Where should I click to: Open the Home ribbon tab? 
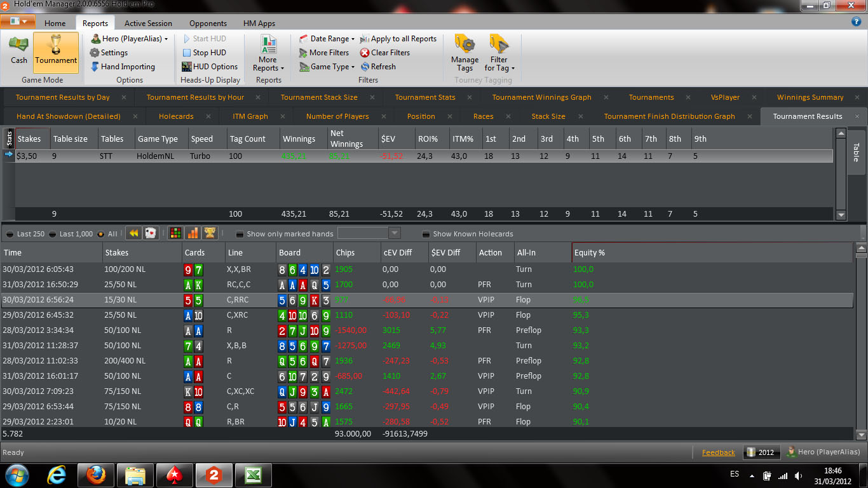click(x=55, y=24)
